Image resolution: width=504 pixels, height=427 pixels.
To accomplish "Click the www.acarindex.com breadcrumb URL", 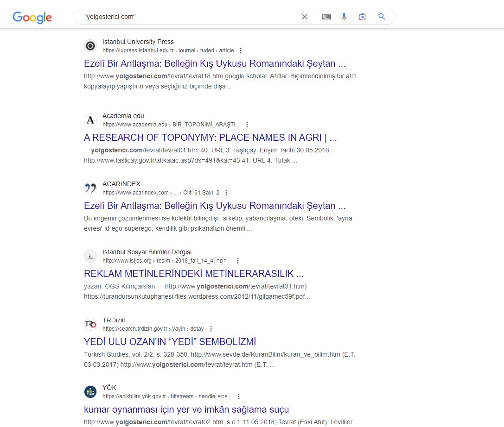I will pos(161,193).
